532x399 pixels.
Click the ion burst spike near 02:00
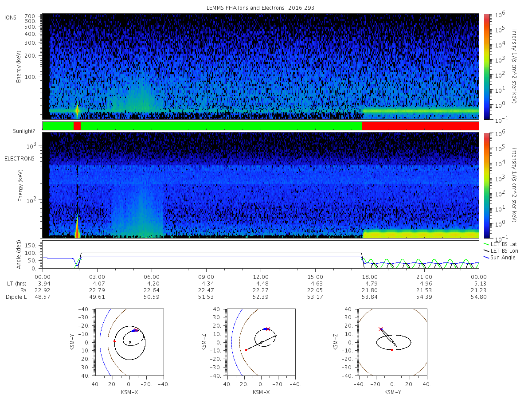point(77,110)
